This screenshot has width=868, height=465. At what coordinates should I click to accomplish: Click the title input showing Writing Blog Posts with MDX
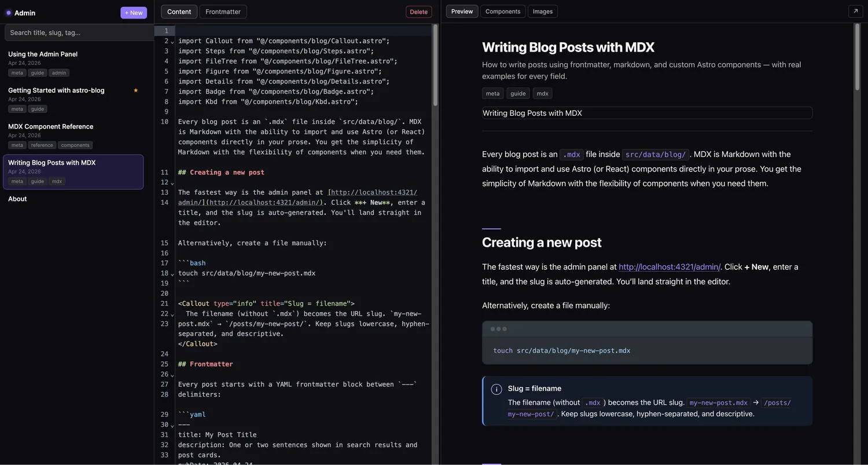pos(646,113)
